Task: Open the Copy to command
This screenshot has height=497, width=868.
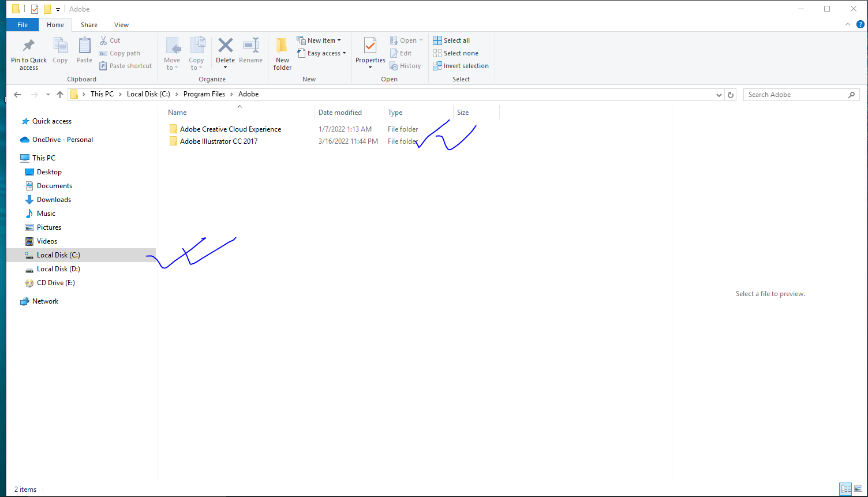Action: 196,54
